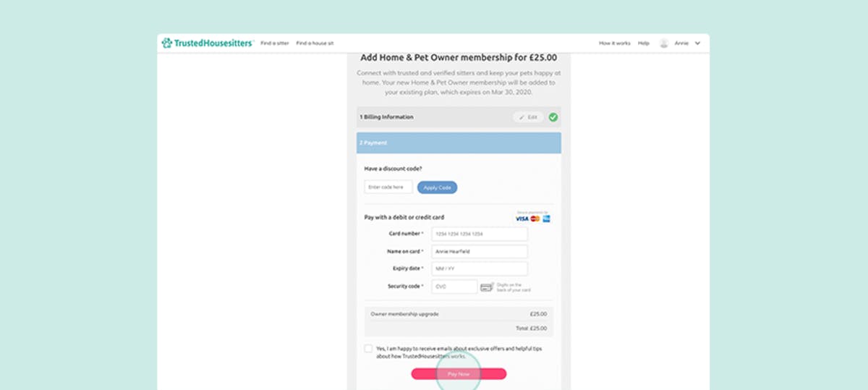Click the pink Pay Now button
Screen dimensions: 868x390
459,374
